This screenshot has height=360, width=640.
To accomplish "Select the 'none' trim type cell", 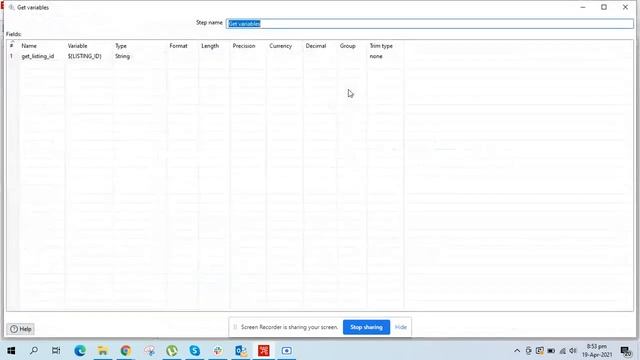I will [x=376, y=56].
